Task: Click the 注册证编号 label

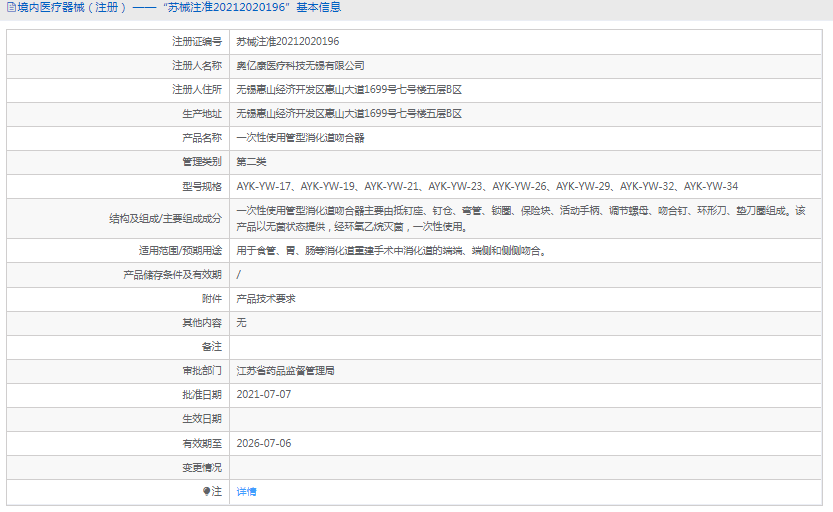Action: click(197, 41)
